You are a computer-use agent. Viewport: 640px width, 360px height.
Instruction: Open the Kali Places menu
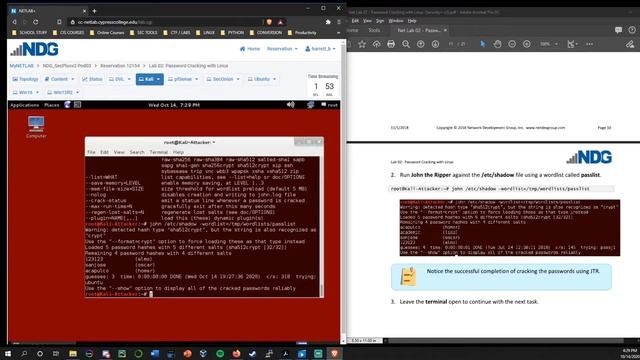(x=51, y=105)
